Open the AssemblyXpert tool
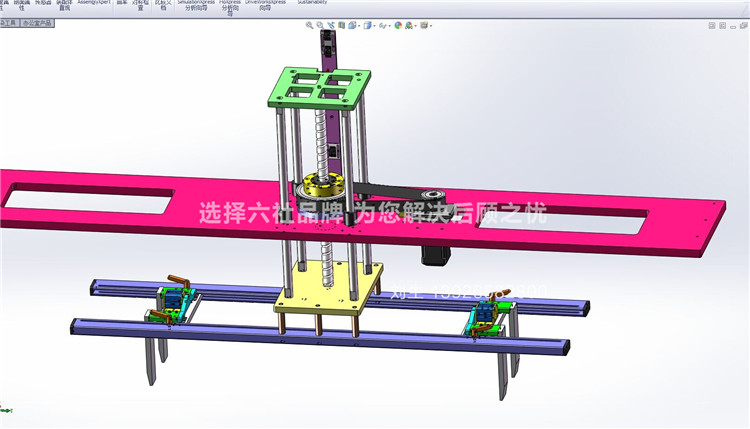Viewport: 750px width, 429px height. click(94, 2)
